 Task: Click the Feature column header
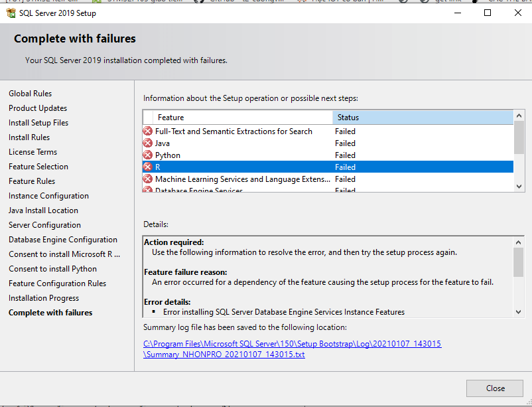pyautogui.click(x=239, y=118)
